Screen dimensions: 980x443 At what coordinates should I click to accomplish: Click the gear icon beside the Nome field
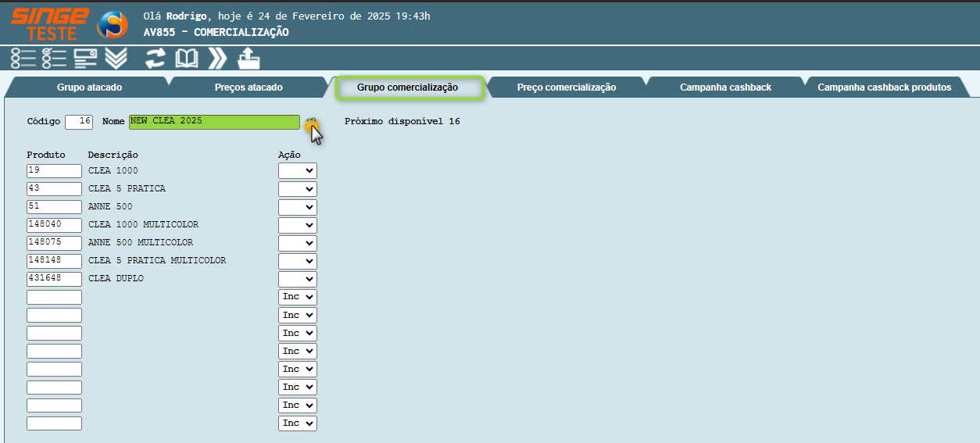(311, 123)
